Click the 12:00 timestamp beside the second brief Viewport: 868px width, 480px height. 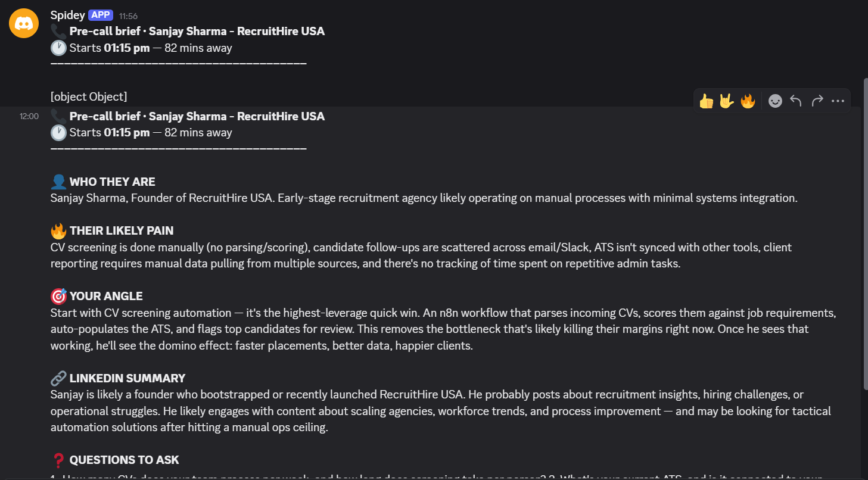[29, 117]
